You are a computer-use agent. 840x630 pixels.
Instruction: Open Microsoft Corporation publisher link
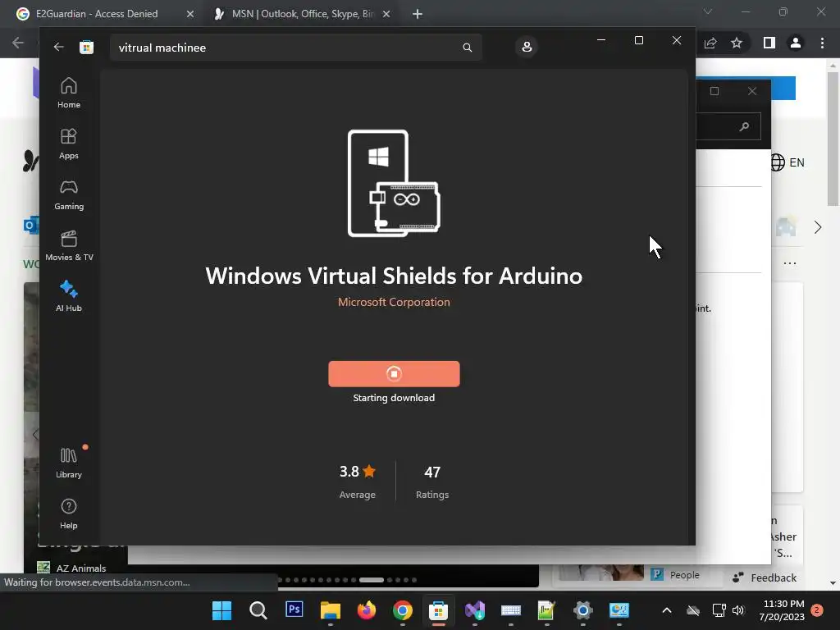click(x=394, y=302)
